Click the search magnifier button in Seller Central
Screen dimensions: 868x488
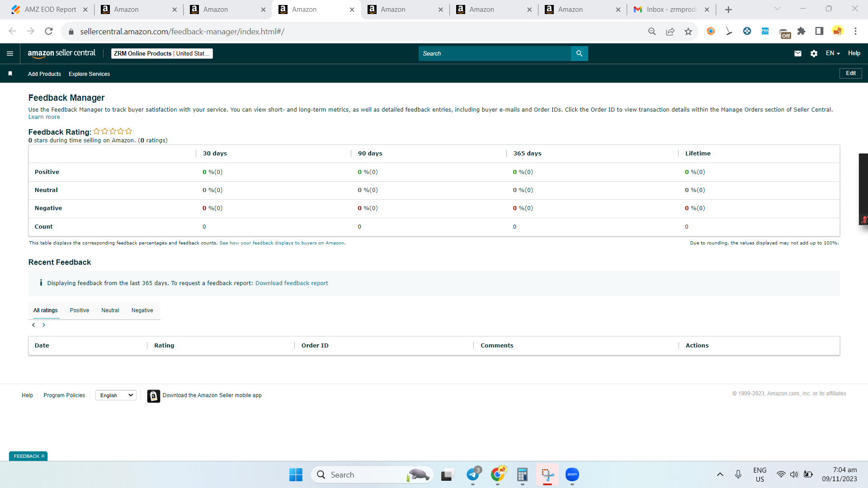(579, 53)
